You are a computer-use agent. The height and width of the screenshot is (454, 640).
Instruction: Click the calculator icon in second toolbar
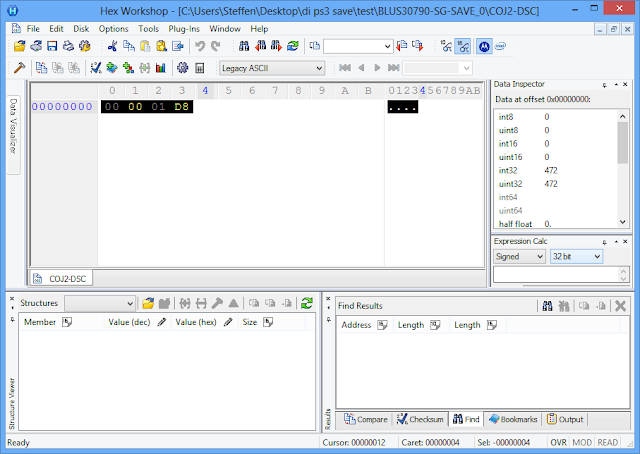(x=200, y=68)
